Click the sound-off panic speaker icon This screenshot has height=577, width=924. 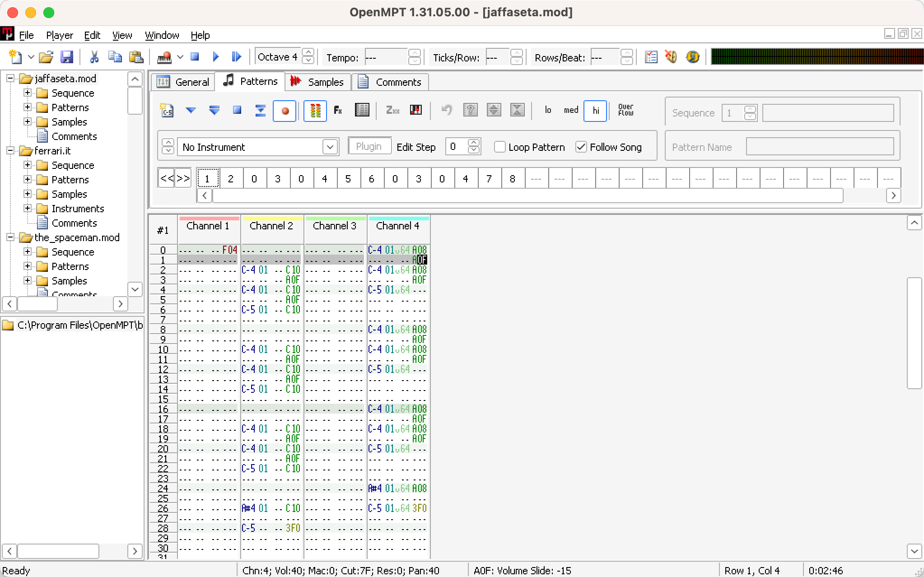(x=671, y=57)
